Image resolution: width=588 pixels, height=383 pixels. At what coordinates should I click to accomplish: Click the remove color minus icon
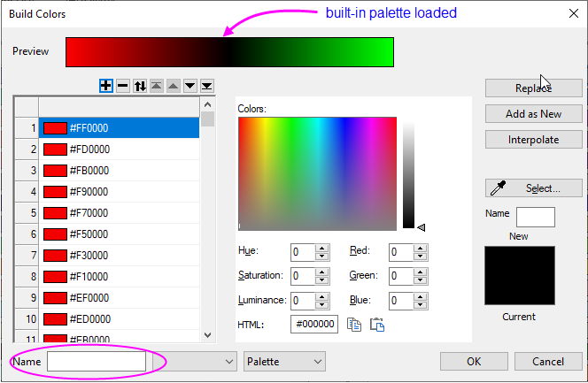(123, 86)
